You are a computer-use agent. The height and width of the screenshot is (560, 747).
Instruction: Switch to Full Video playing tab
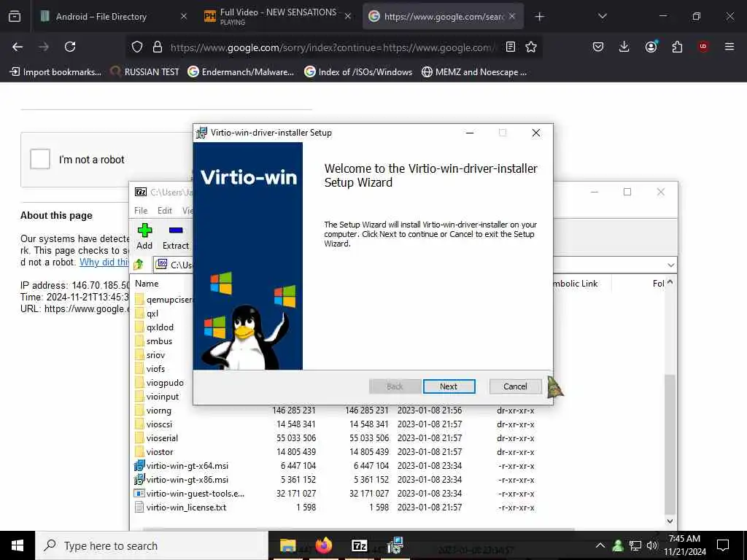coord(278,17)
